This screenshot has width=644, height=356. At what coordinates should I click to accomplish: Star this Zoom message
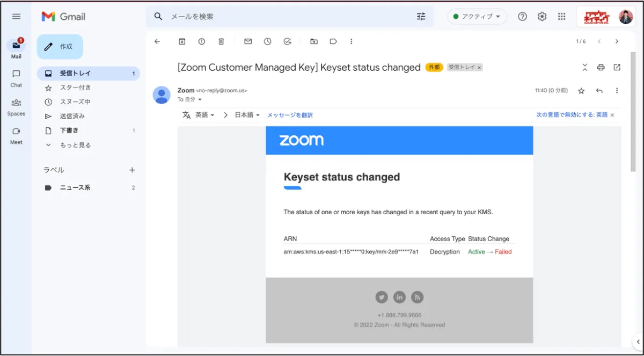coord(581,91)
